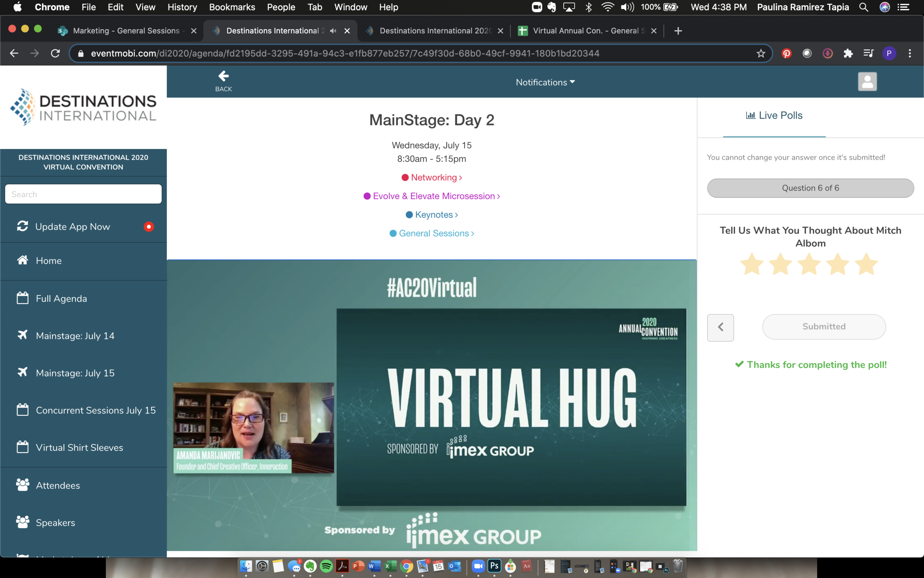924x578 pixels.
Task: Open Microsoft Excel from the dock
Action: (390, 566)
